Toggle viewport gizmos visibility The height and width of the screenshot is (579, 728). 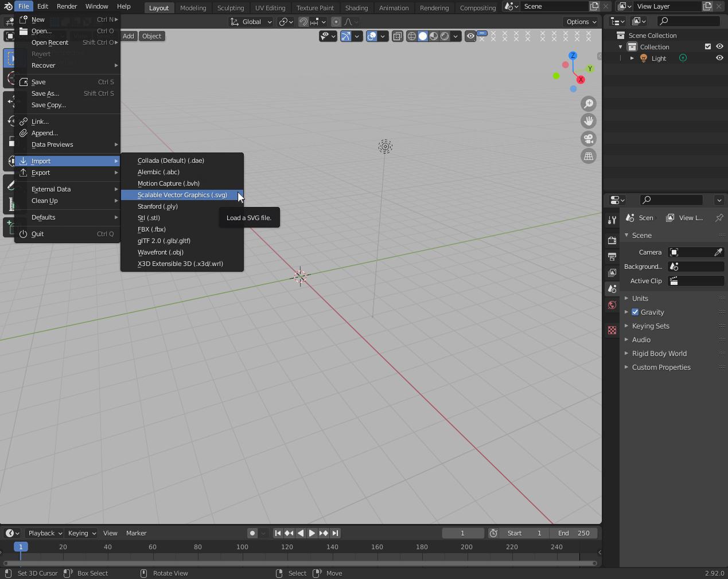tap(346, 36)
